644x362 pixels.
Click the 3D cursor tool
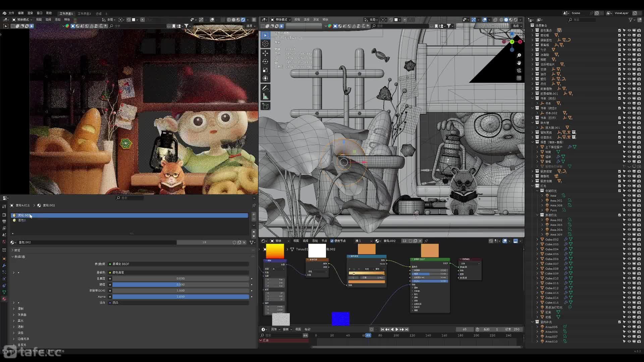[x=265, y=44]
